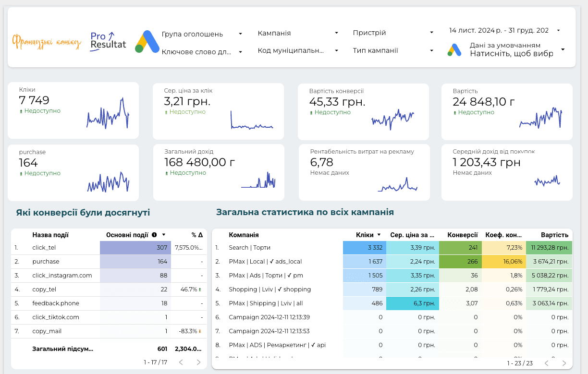
Task: Open the Кампанія filter dropdown
Action: [298, 33]
